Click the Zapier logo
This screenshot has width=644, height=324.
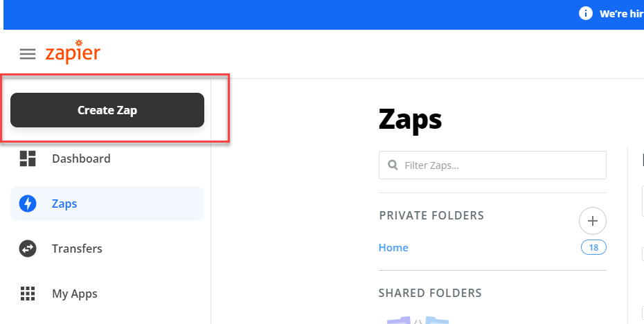click(73, 52)
